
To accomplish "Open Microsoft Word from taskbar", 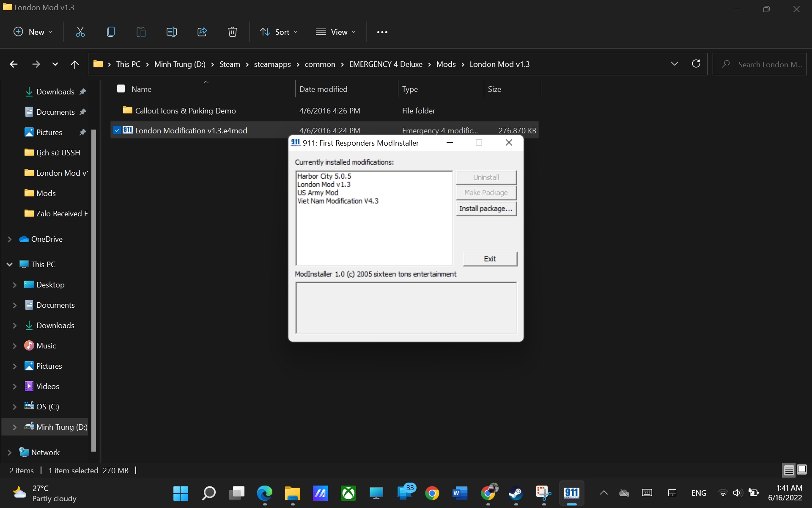I will 460,493.
